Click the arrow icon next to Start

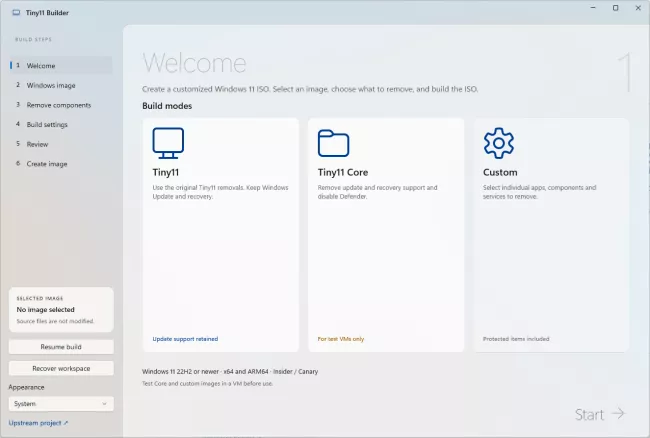[x=618, y=413]
